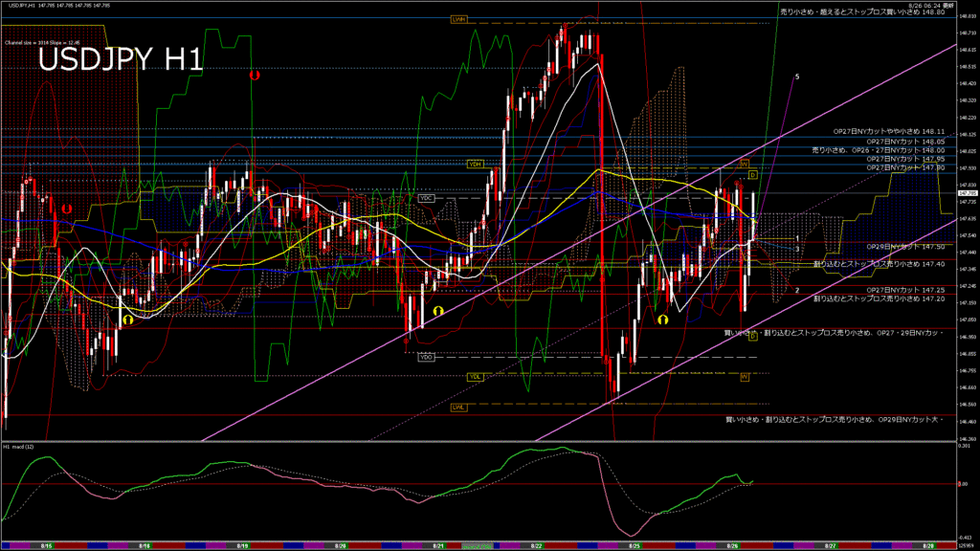
Task: Click the yellow up-arrow signal near 8/25
Action: (661, 317)
